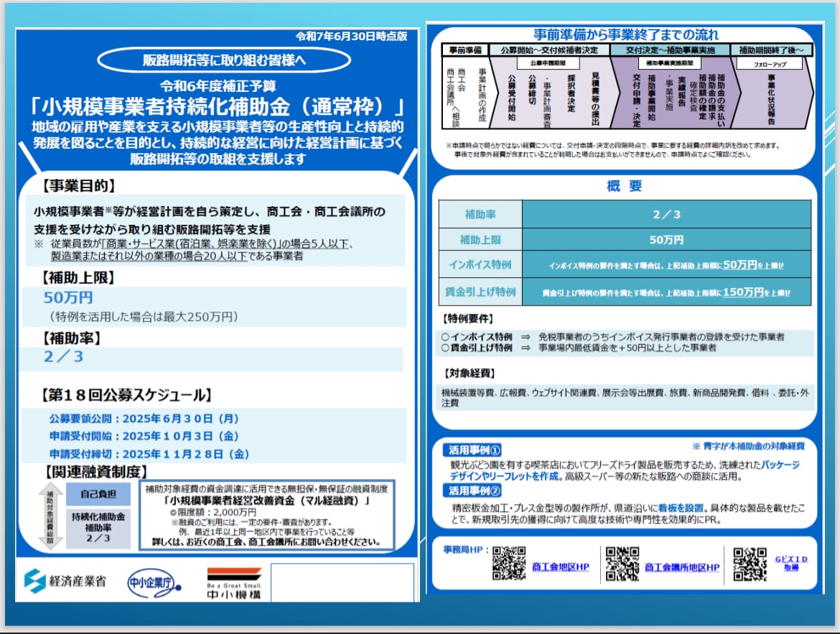Click the 補助対象経費総額 double-headed arrow
The width and height of the screenshot is (840, 634).
point(50,517)
